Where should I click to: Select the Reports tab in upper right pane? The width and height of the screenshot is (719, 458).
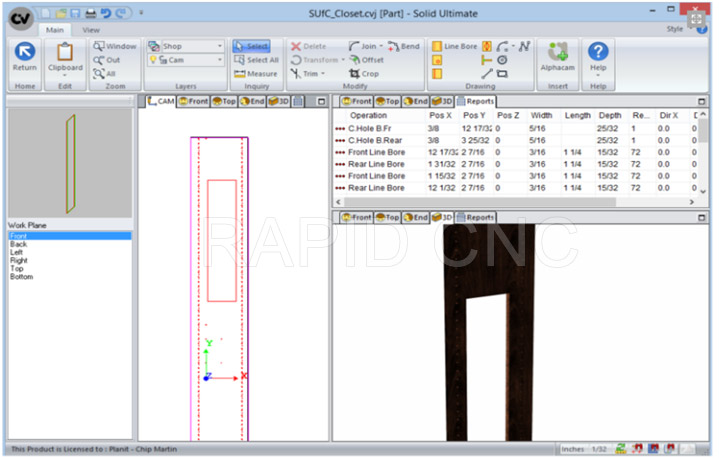tap(476, 101)
